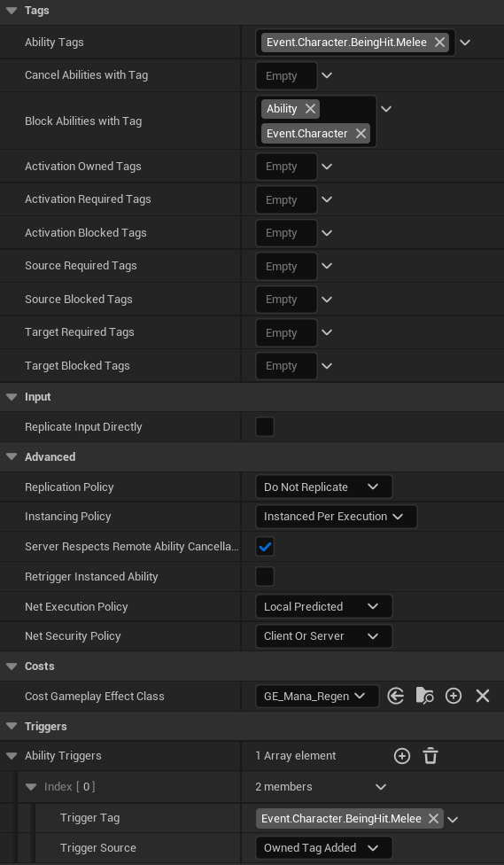The height and width of the screenshot is (865, 504).
Task: Open Target Blocked Tags dropdown
Action: click(327, 366)
